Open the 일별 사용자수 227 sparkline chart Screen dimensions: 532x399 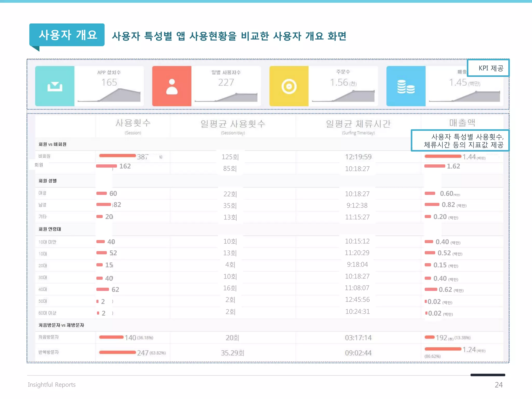pos(226,97)
